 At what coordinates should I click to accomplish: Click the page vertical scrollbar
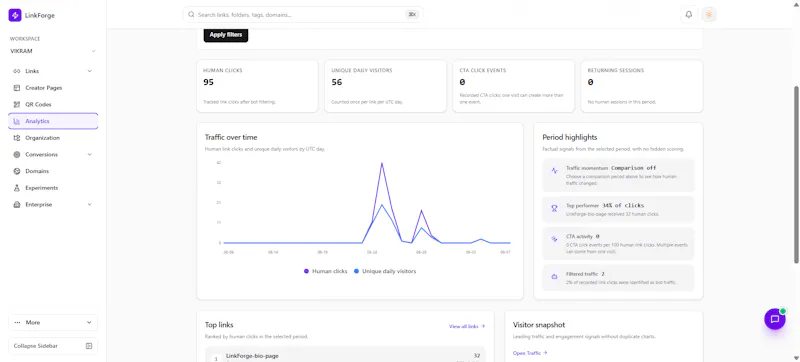[x=796, y=175]
